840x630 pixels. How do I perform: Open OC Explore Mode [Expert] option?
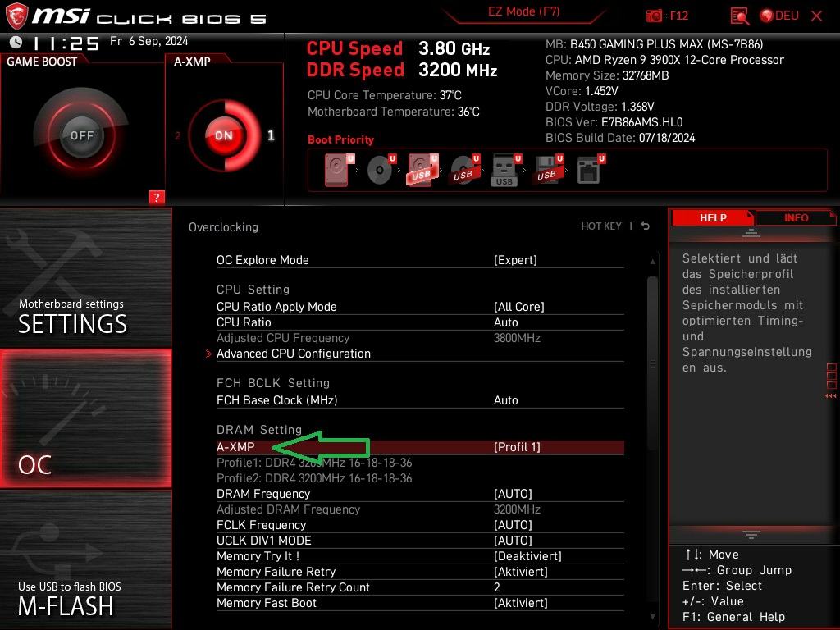coord(420,260)
